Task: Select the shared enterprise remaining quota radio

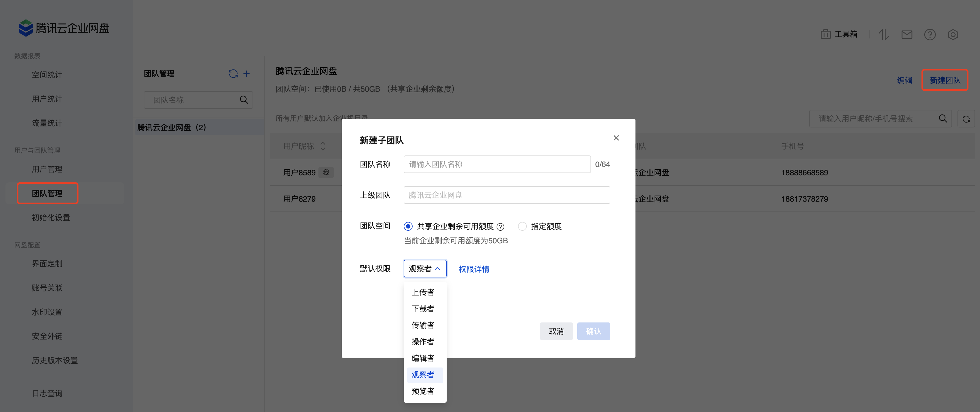Action: pyautogui.click(x=408, y=227)
